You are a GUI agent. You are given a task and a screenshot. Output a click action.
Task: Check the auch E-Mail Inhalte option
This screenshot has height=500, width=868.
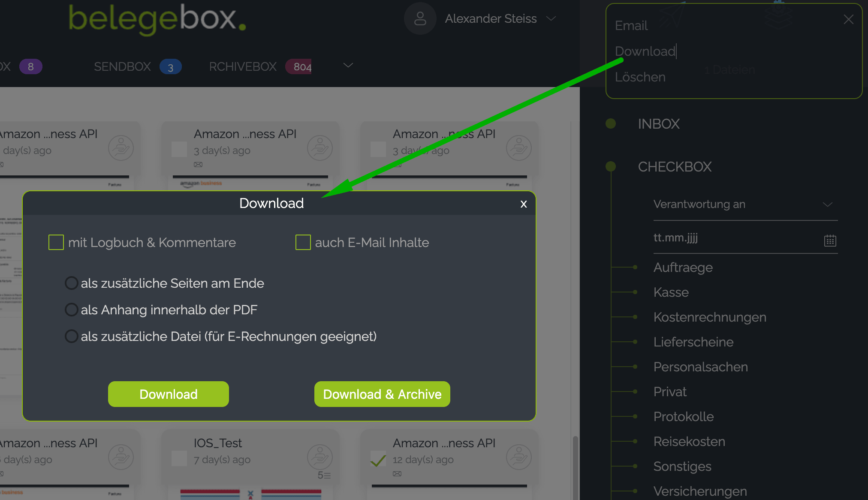click(303, 242)
